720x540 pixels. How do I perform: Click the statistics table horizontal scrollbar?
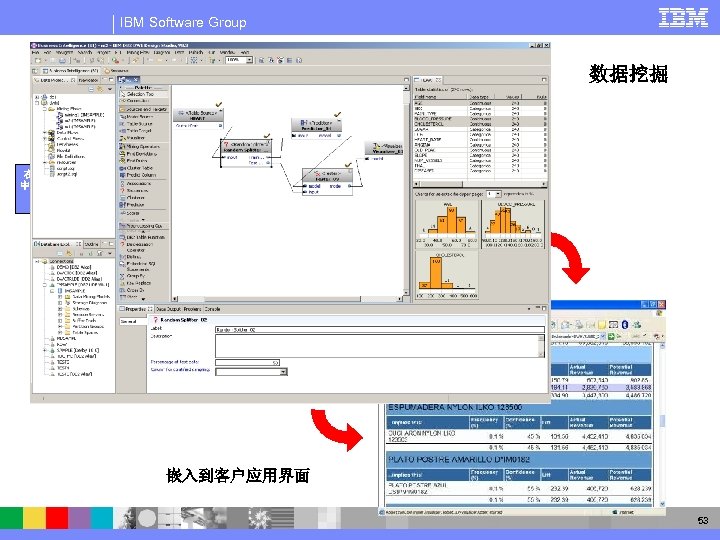tap(480, 184)
